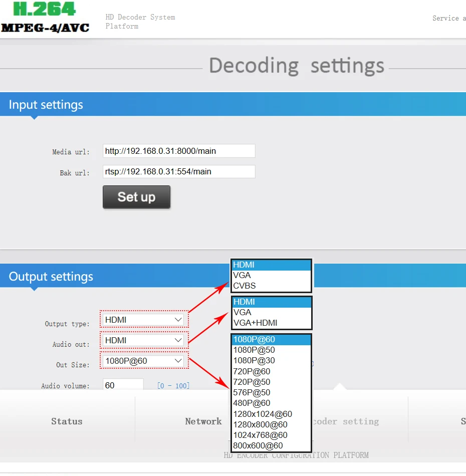Image resolution: width=466 pixels, height=476 pixels.
Task: Click the H.264 MPEG-4/AVC logo
Action: (x=45, y=18)
